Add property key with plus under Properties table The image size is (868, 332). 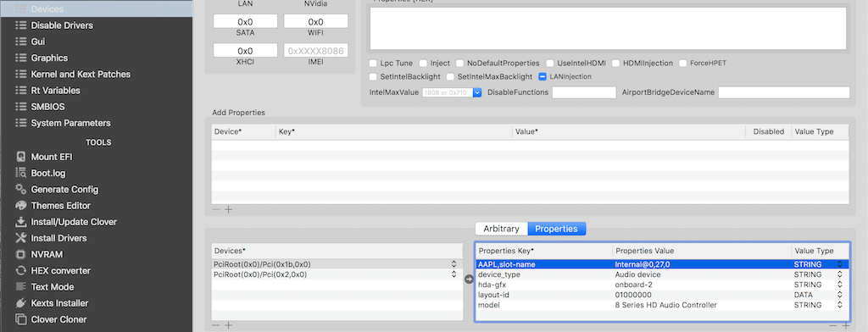tap(845, 325)
